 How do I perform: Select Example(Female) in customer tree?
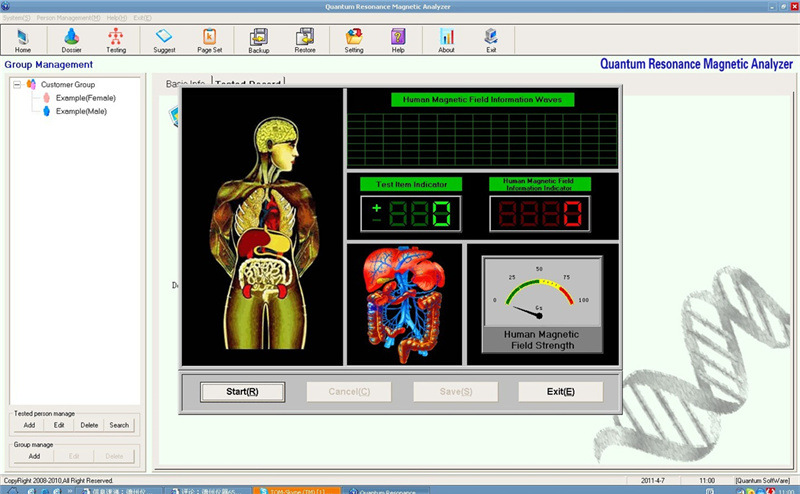[81, 98]
